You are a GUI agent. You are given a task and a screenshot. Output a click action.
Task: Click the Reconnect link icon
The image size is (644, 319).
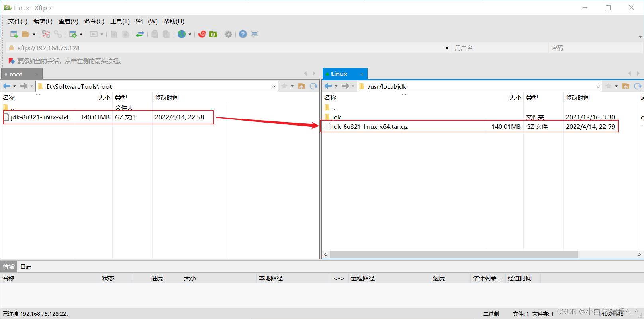(58, 34)
